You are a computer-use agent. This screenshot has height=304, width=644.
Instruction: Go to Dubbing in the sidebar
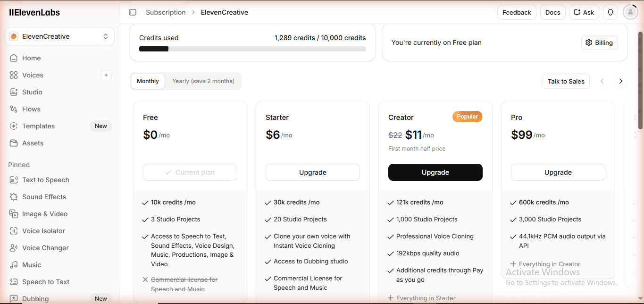tap(35, 299)
